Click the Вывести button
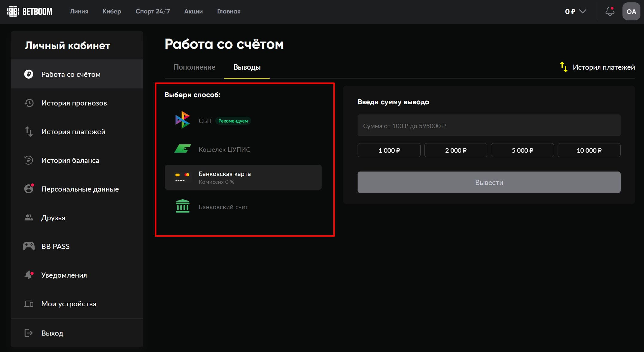Image resolution: width=644 pixels, height=352 pixels. point(489,182)
